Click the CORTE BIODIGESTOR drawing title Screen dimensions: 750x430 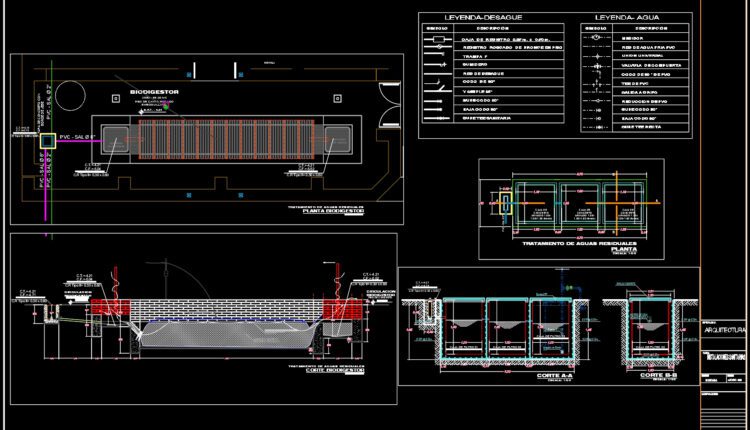[x=335, y=370]
